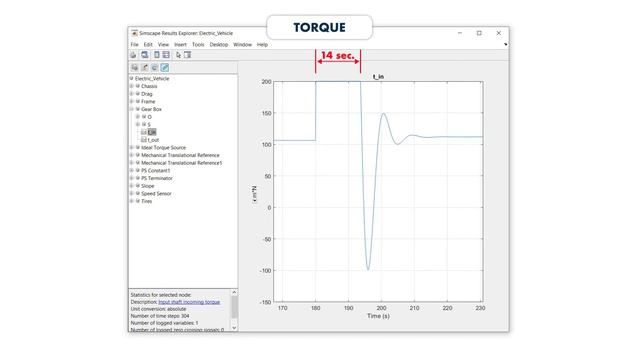The width and height of the screenshot is (640, 360).
Task: Open the Edit menu
Action: [148, 44]
